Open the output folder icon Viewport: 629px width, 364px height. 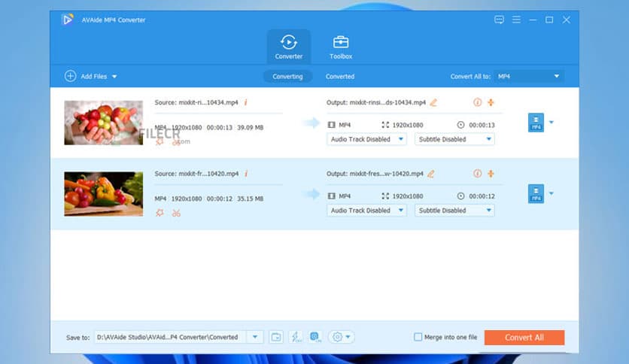(276, 337)
